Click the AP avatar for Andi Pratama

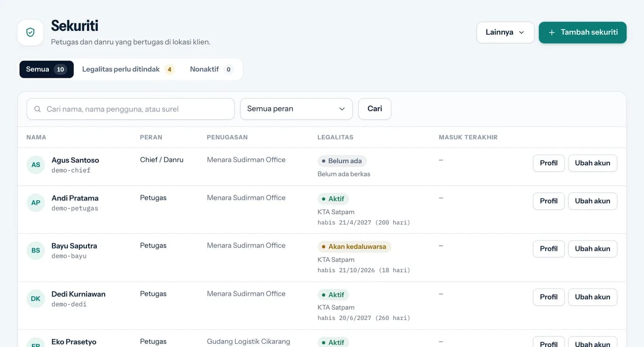coord(36,202)
